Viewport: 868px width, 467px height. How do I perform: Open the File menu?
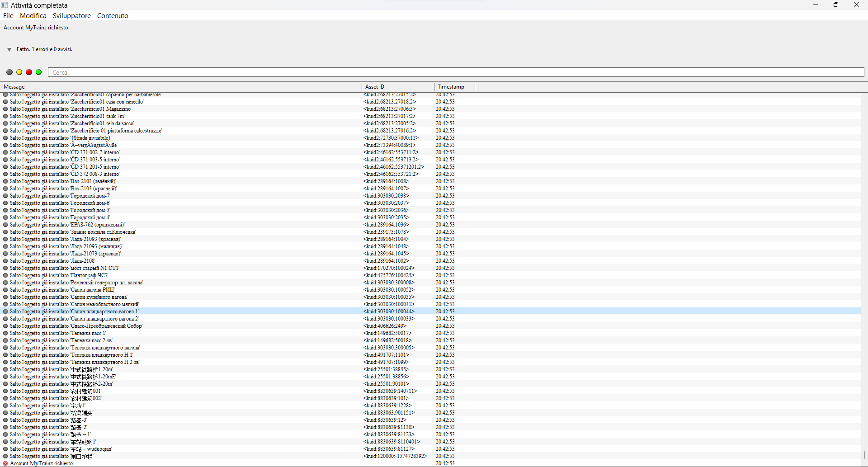(x=8, y=16)
